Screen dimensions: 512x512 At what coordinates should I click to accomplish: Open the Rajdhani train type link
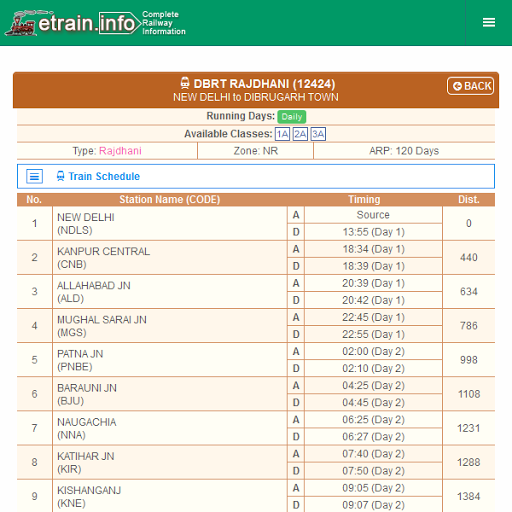(120, 151)
